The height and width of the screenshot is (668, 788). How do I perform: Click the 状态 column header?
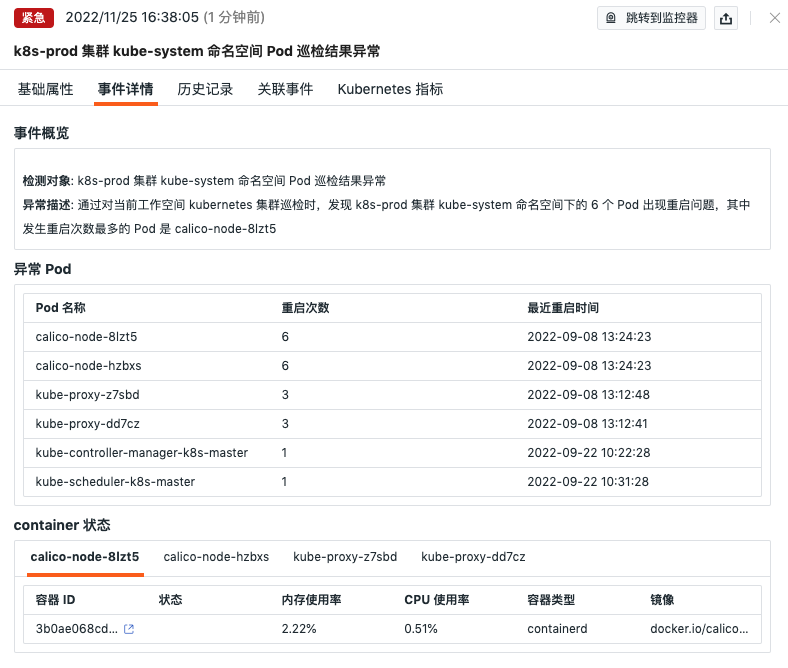point(170,600)
